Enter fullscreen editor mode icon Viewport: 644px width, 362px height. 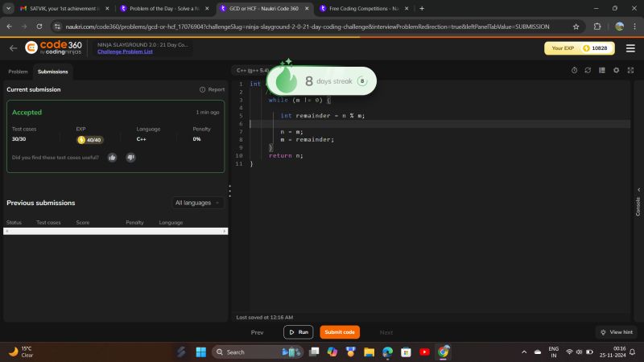pyautogui.click(x=630, y=71)
